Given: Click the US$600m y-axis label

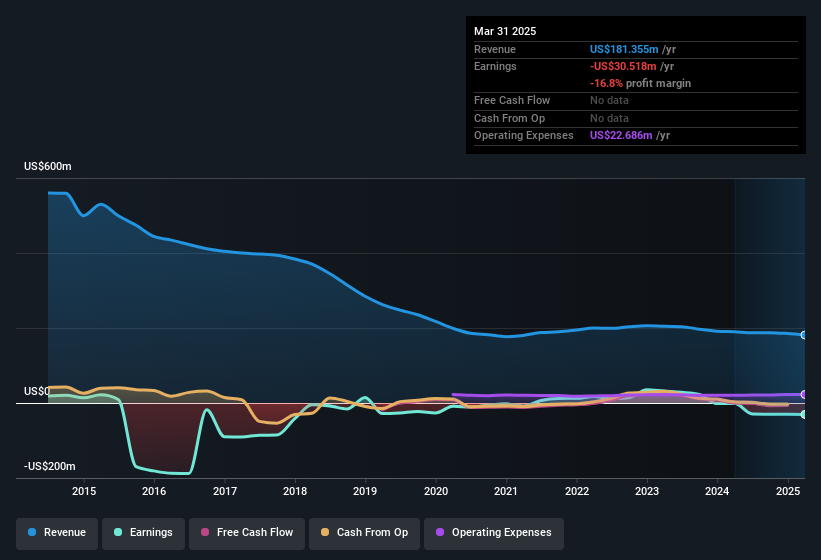Looking at the screenshot, I should point(48,166).
